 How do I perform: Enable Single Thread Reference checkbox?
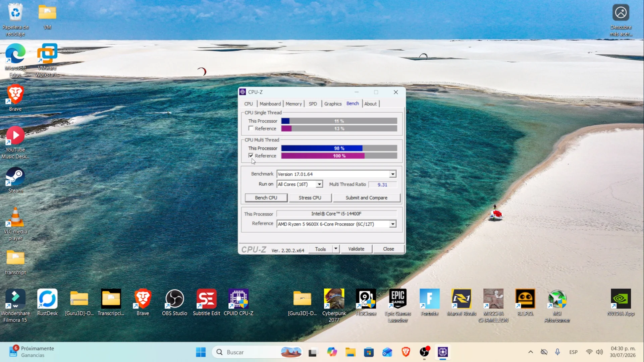(x=251, y=128)
